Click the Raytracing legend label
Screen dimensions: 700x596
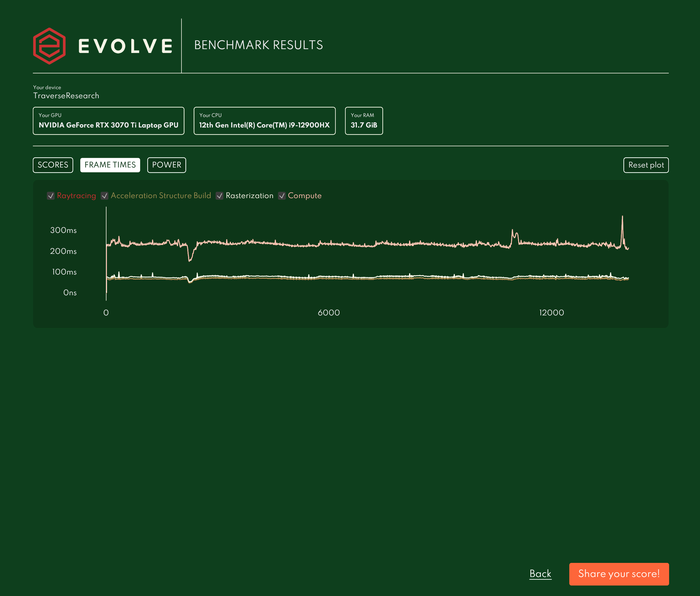(77, 195)
